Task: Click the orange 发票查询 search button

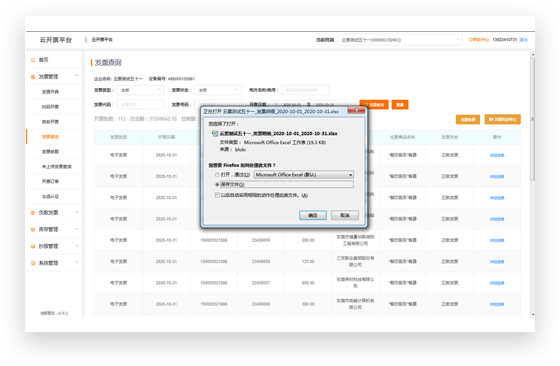Action: point(374,105)
